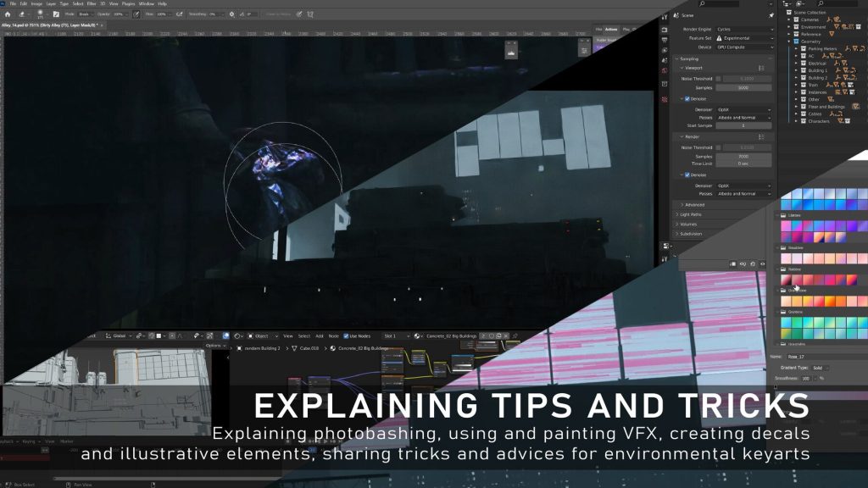Open the Photoshop Image menu
The width and height of the screenshot is (868, 488).
(x=36, y=3)
